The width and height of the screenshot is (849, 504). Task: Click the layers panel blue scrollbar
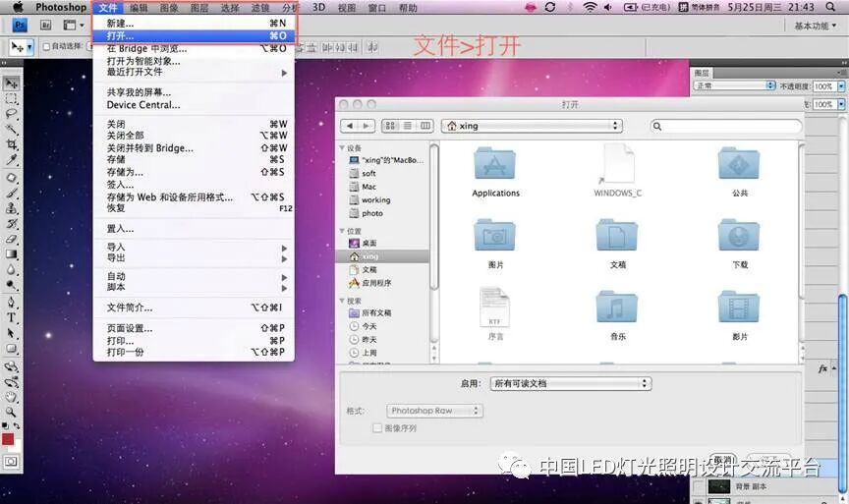coord(841,392)
